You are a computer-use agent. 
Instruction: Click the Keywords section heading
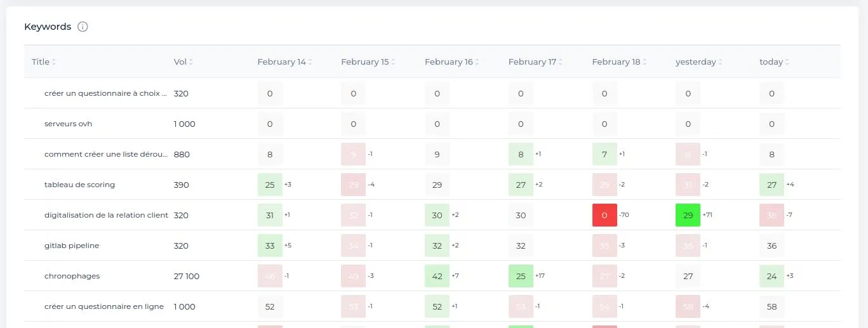pos(48,27)
